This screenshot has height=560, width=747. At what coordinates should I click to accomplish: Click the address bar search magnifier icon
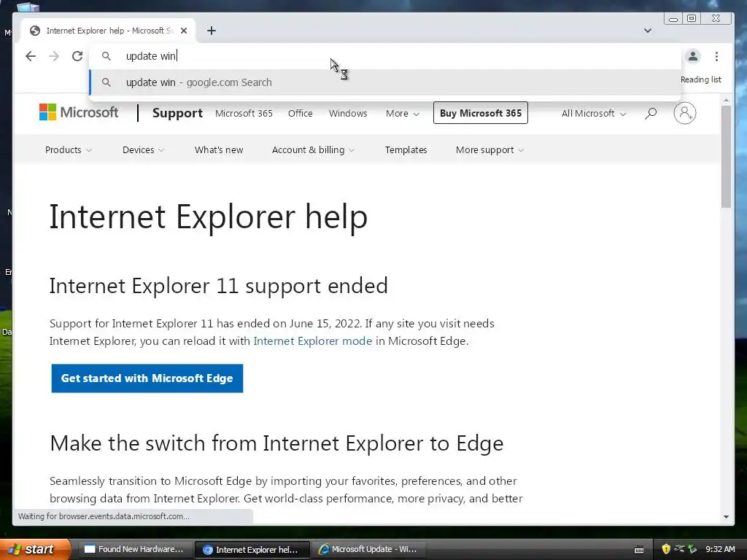tap(107, 56)
